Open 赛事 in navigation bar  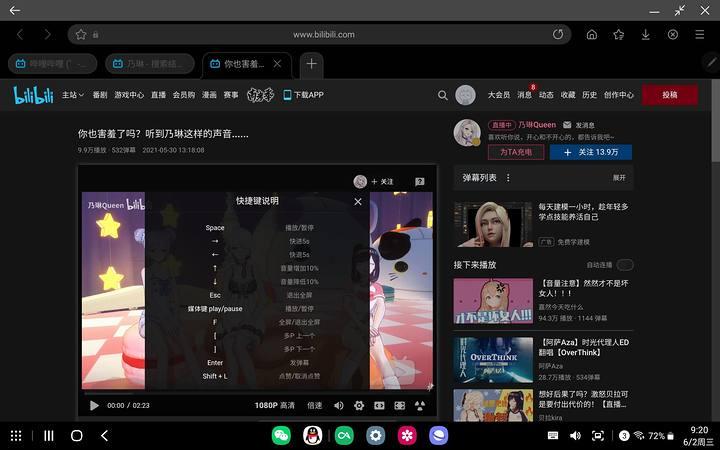(x=231, y=95)
